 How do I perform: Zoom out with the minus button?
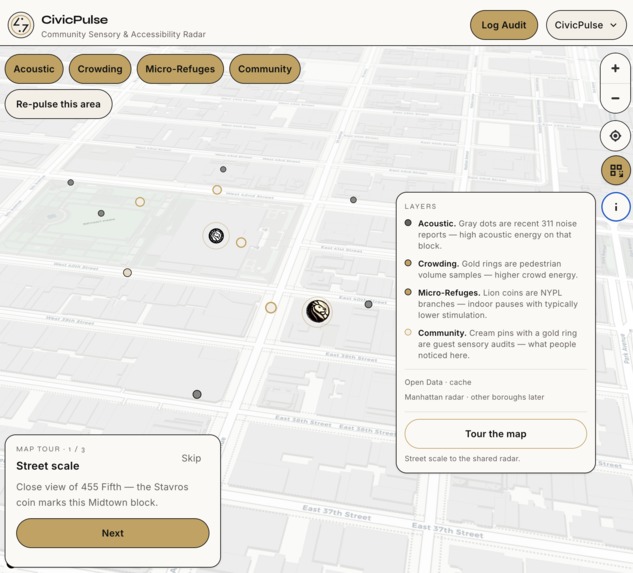click(x=615, y=98)
